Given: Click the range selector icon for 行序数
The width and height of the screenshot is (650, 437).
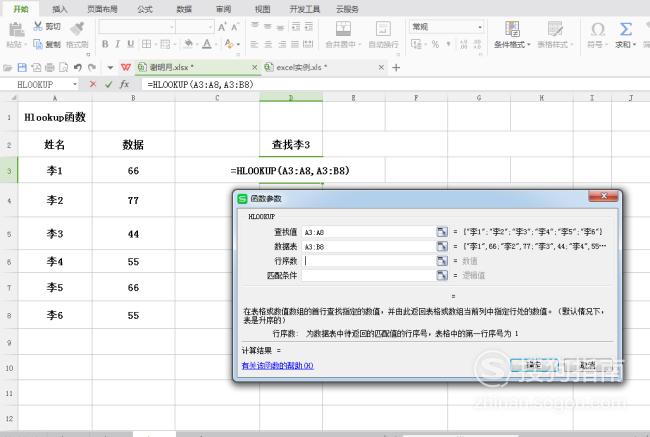Looking at the screenshot, I should point(442,261).
